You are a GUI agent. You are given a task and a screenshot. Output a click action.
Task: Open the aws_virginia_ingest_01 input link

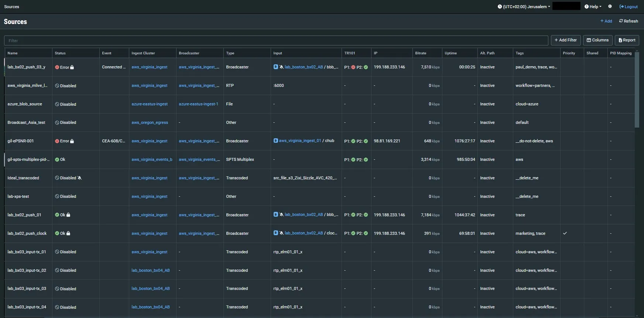[300, 141]
